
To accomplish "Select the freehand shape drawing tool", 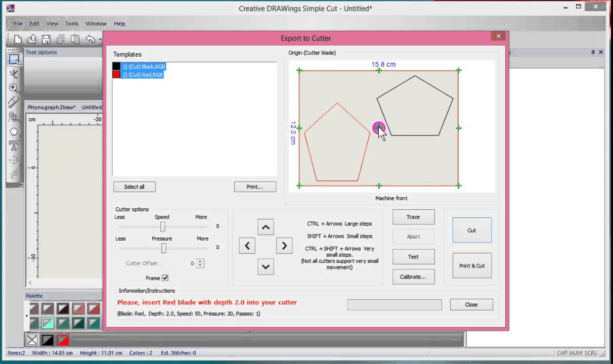I will (14, 117).
